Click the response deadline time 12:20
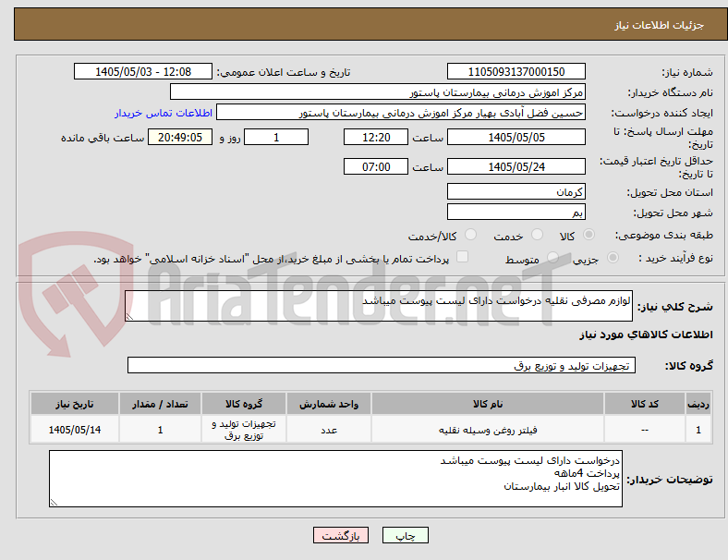The width and height of the screenshot is (728, 560). 376,137
